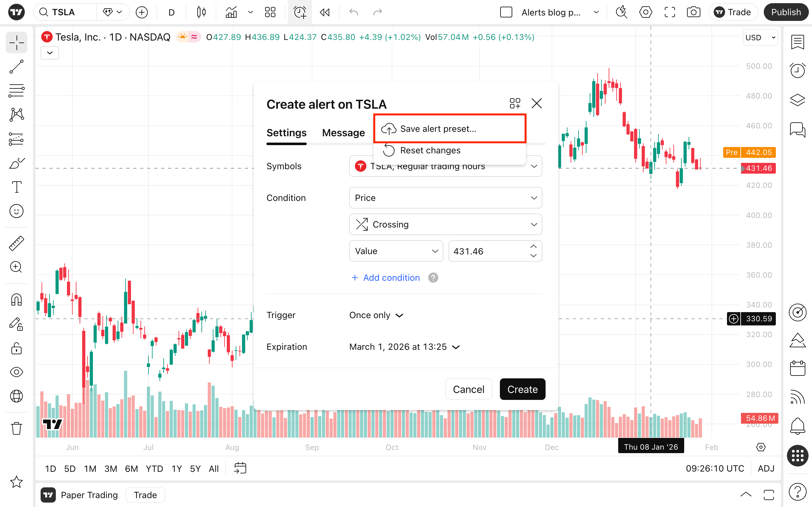
Task: Take a chart snapshot with camera icon
Action: [x=693, y=12]
